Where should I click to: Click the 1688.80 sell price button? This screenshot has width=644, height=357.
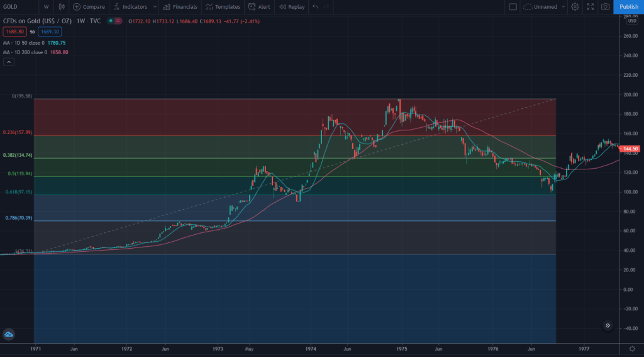tap(14, 31)
